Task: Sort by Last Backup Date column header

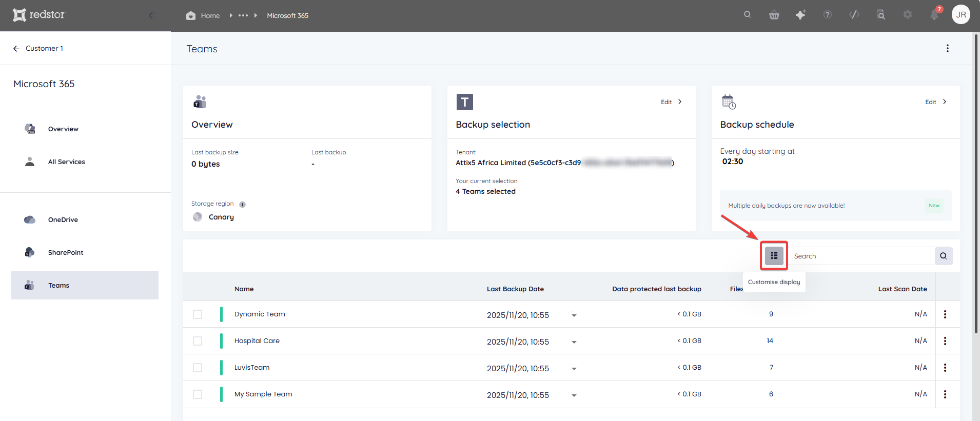Action: click(x=515, y=289)
